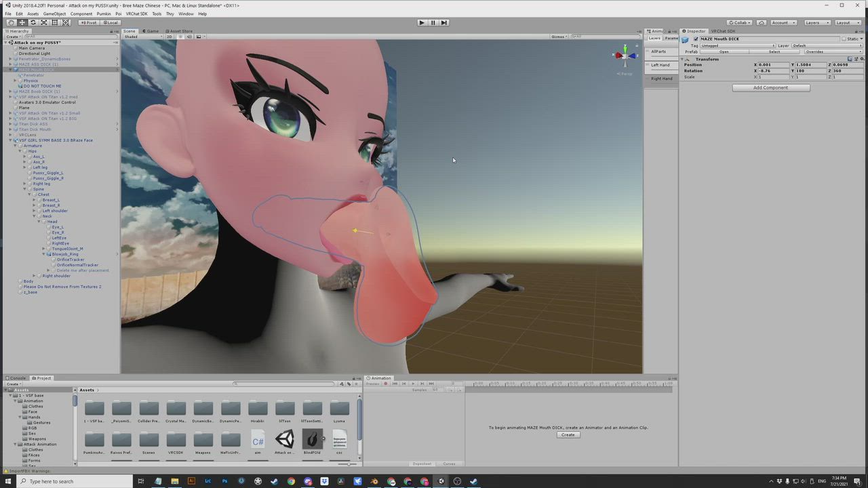Toggle between Pivot and Center handle position
The width and height of the screenshot is (868, 488).
pyautogui.click(x=89, y=22)
